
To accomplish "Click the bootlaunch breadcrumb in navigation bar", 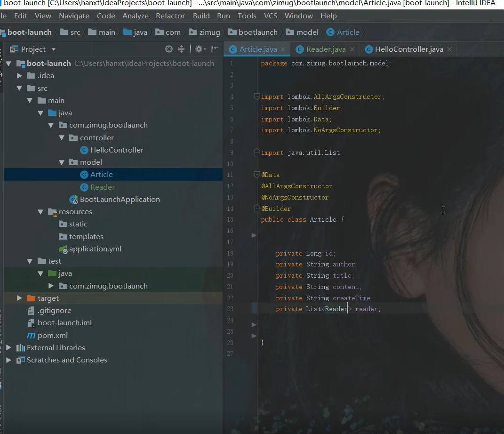I will 253,32.
